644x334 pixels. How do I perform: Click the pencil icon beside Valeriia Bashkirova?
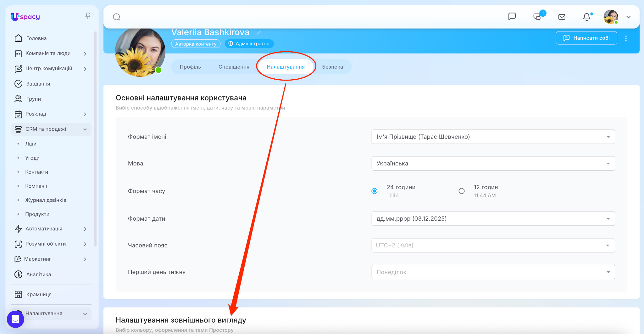pyautogui.click(x=259, y=33)
